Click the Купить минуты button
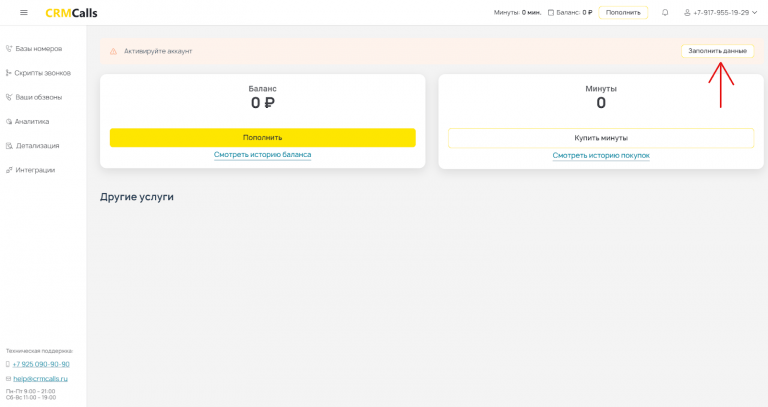This screenshot has width=768, height=407. pos(600,138)
